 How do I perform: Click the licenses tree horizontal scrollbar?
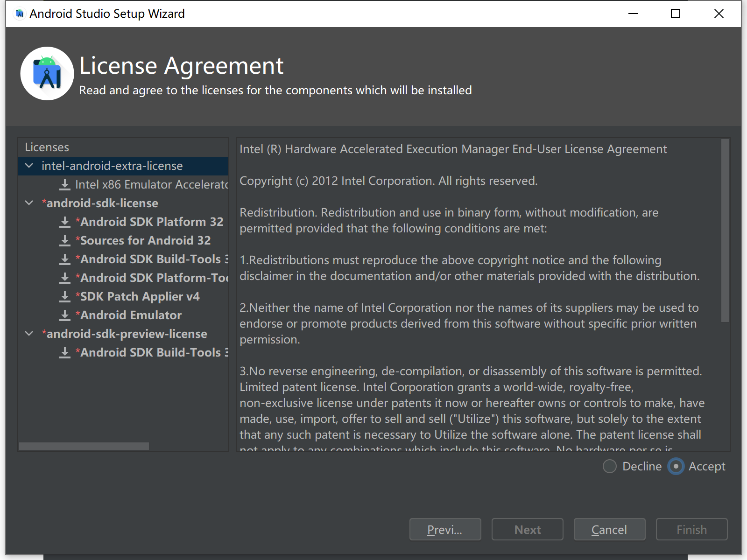tap(84, 446)
